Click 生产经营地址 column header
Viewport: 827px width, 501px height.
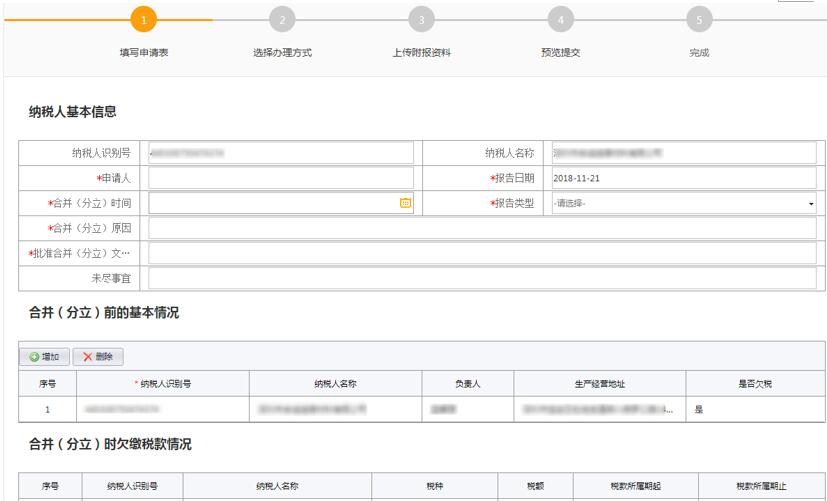[x=600, y=384]
